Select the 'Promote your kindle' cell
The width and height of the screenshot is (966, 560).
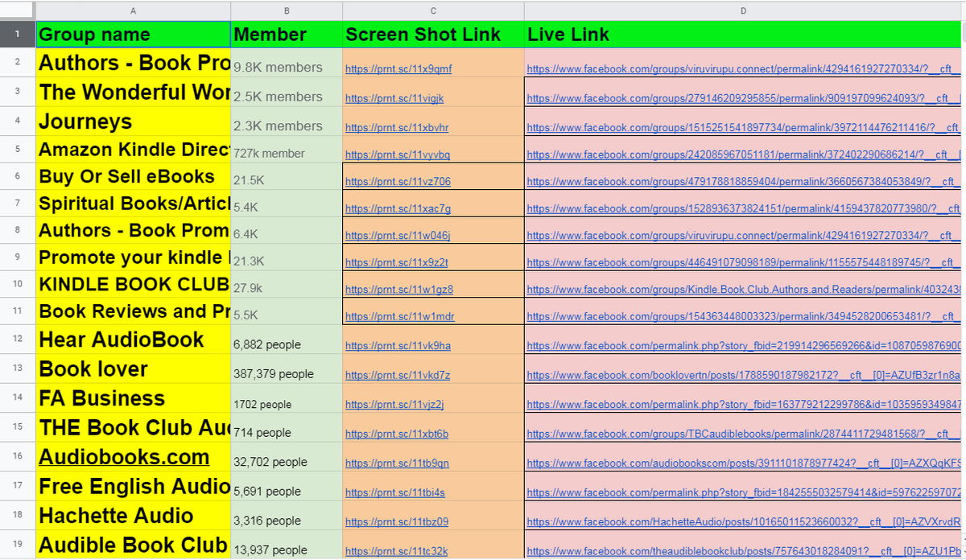pos(134,257)
